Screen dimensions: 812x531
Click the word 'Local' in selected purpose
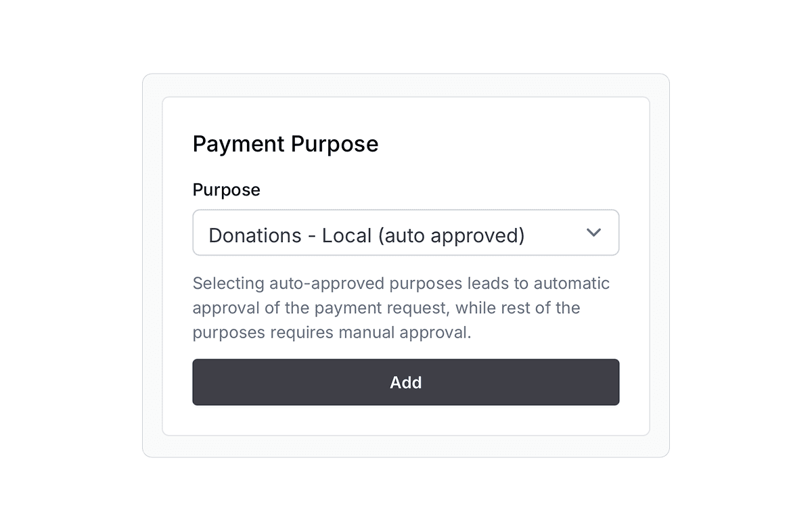point(346,235)
